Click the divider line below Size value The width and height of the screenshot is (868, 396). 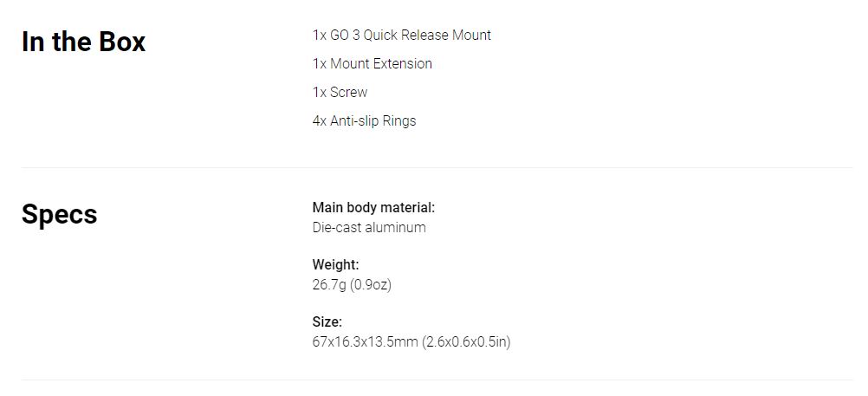click(437, 380)
